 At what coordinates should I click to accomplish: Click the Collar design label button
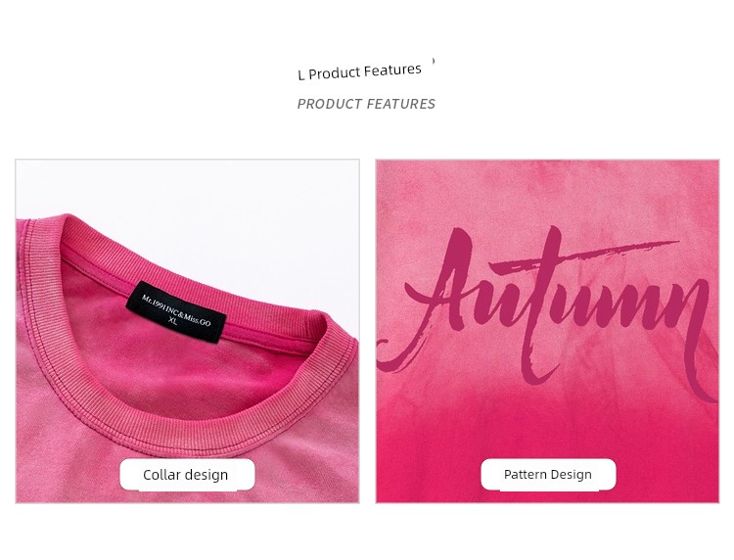pos(187,474)
